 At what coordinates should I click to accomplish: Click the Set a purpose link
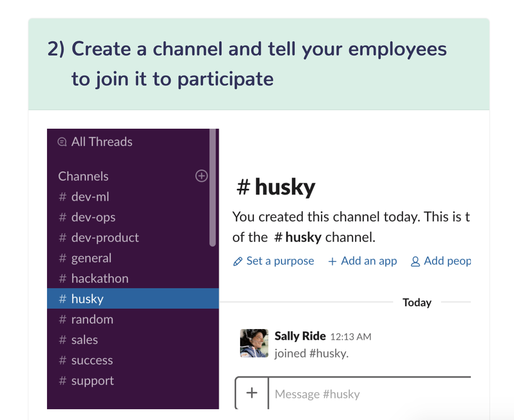280,261
